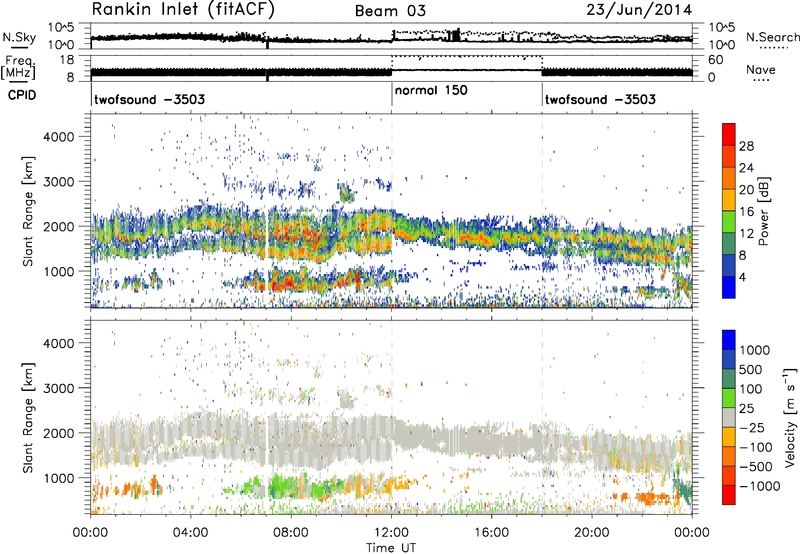800x554 pixels.
Task: Click the gray segment of the velocity colorbar
Action: click(729, 418)
